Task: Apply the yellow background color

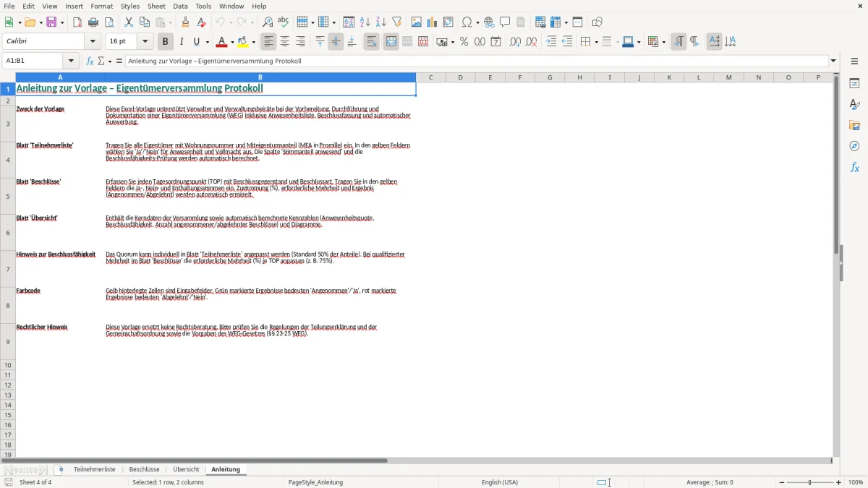Action: pyautogui.click(x=242, y=42)
